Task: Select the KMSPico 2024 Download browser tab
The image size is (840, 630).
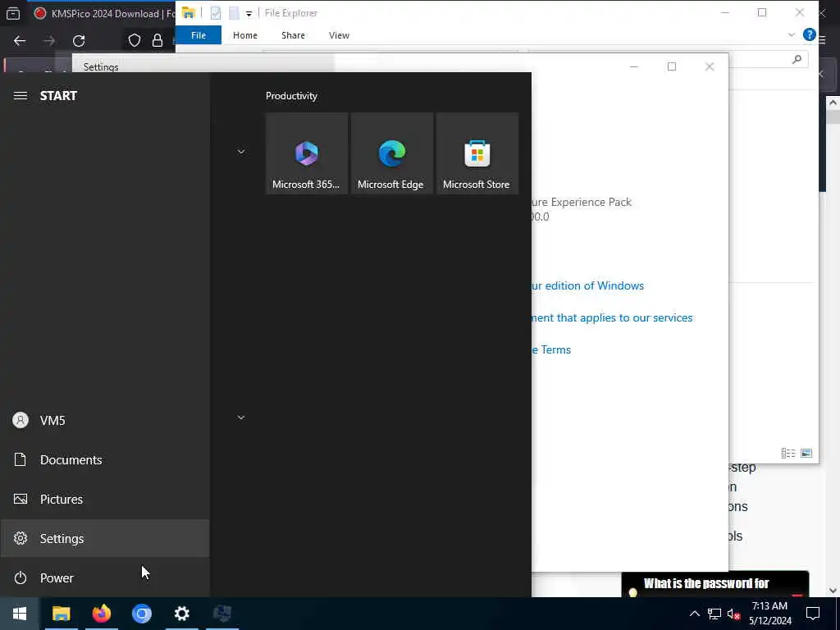Action: (104, 13)
